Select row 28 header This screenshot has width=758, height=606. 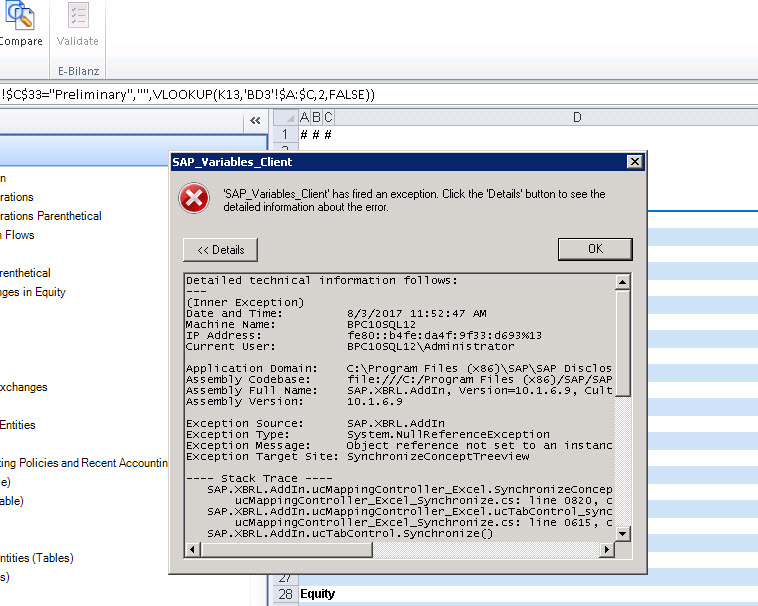(285, 594)
